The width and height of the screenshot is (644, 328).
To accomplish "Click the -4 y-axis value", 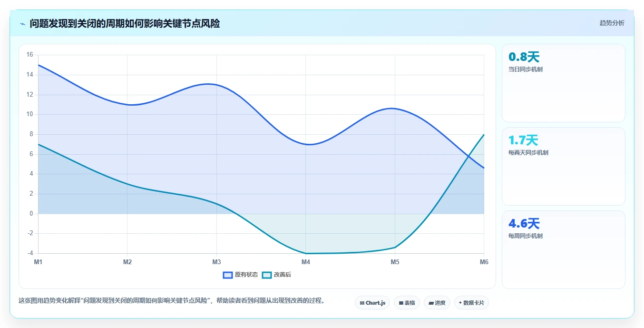I will pos(29,253).
